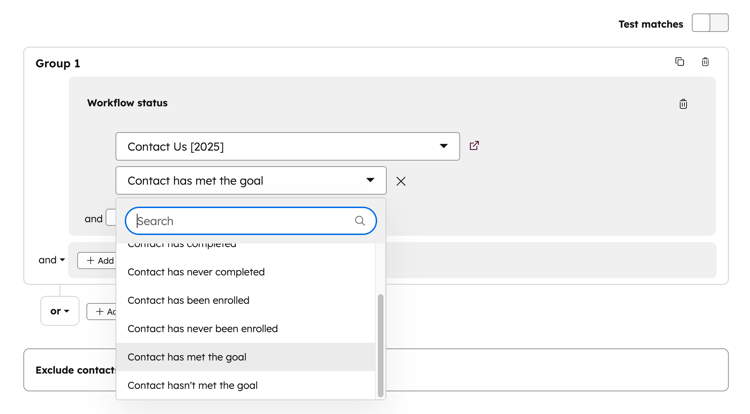Delete Group 1 with its trash icon
Viewport: 750px width, 414px height.
(705, 62)
